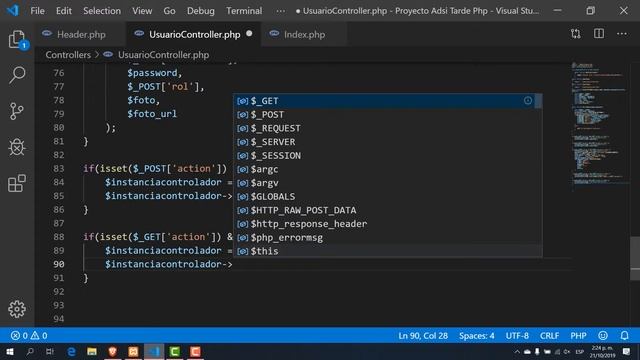Viewport: 640px width, 360px height.
Task: Open Brave browser from taskbar
Action: 113,351
